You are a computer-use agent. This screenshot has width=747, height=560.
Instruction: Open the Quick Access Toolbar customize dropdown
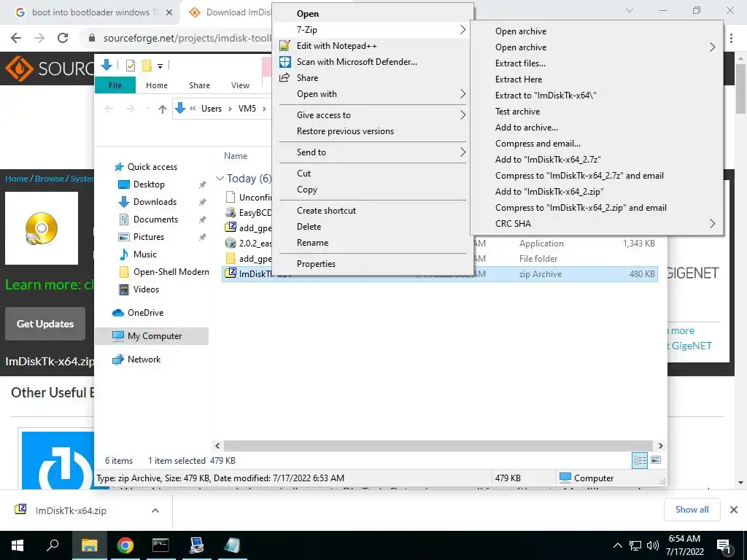point(160,66)
